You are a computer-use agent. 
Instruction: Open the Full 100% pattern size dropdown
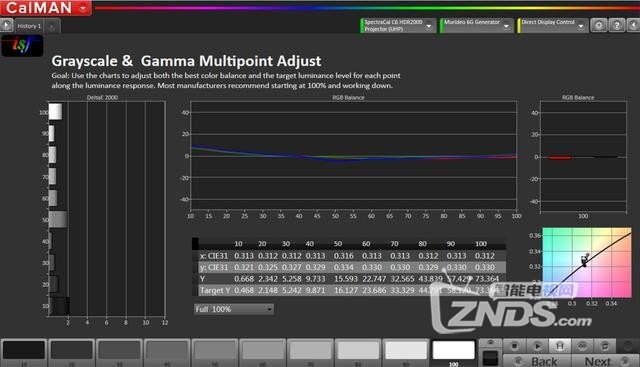click(x=233, y=309)
